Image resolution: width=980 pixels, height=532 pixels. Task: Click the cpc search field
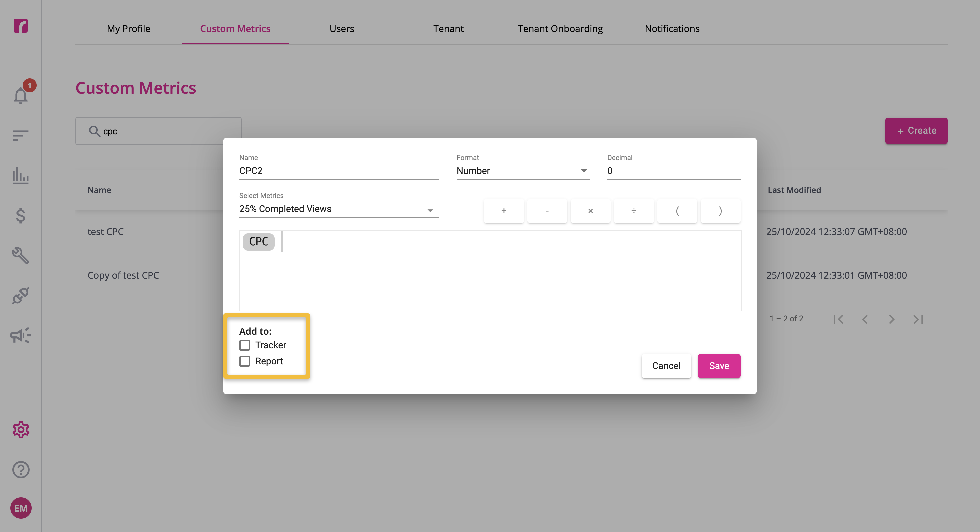pos(158,131)
